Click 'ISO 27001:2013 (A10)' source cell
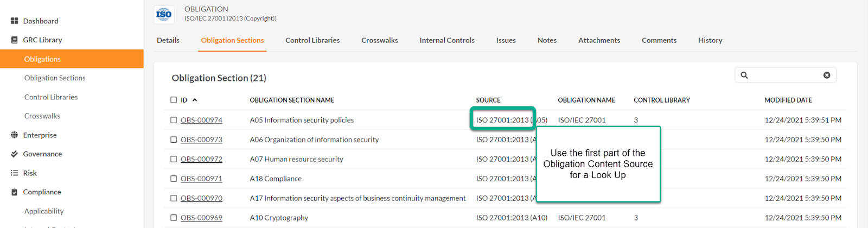This screenshot has height=228, width=868. [512, 218]
